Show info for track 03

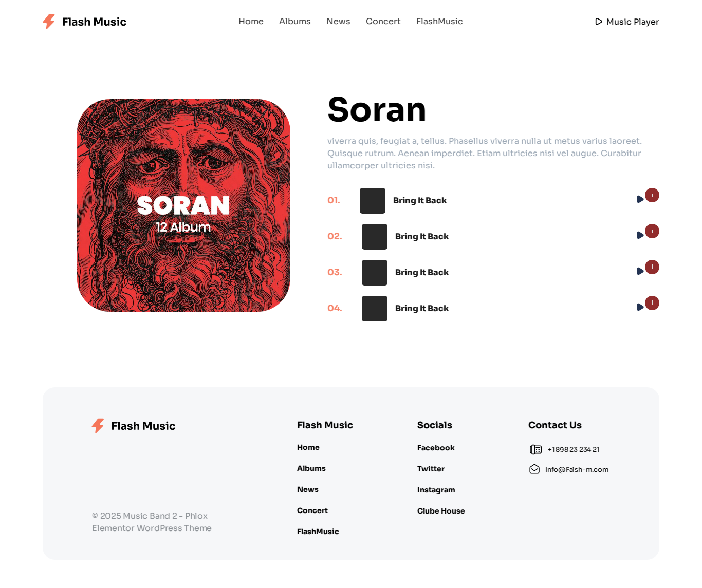tap(652, 267)
